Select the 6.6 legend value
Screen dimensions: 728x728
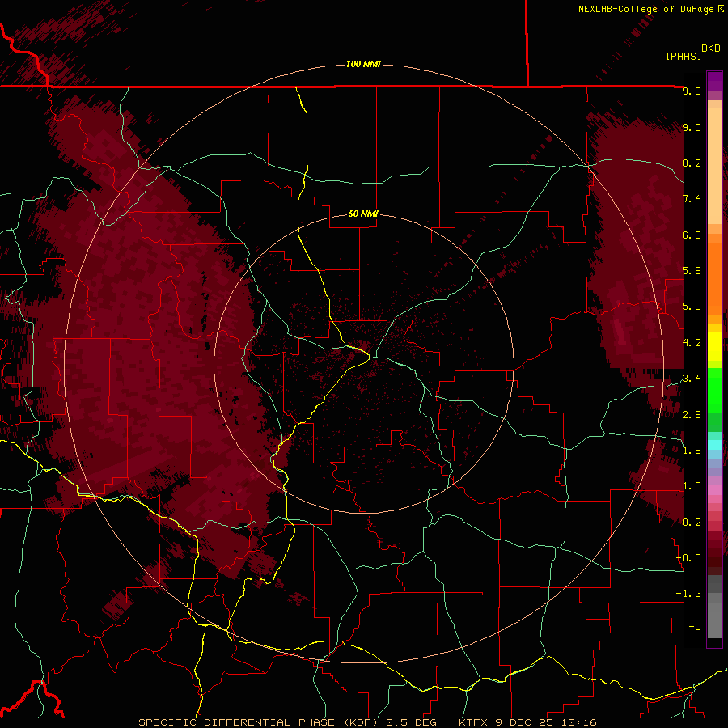pos(692,235)
